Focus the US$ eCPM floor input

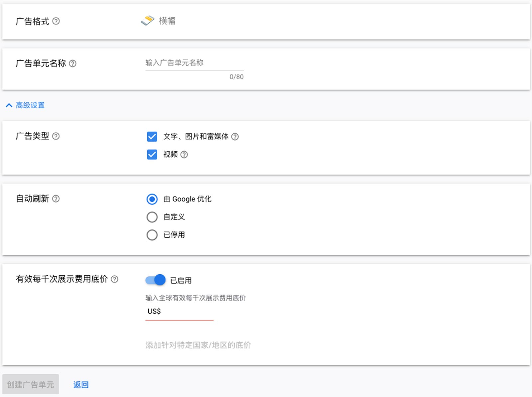(179, 312)
